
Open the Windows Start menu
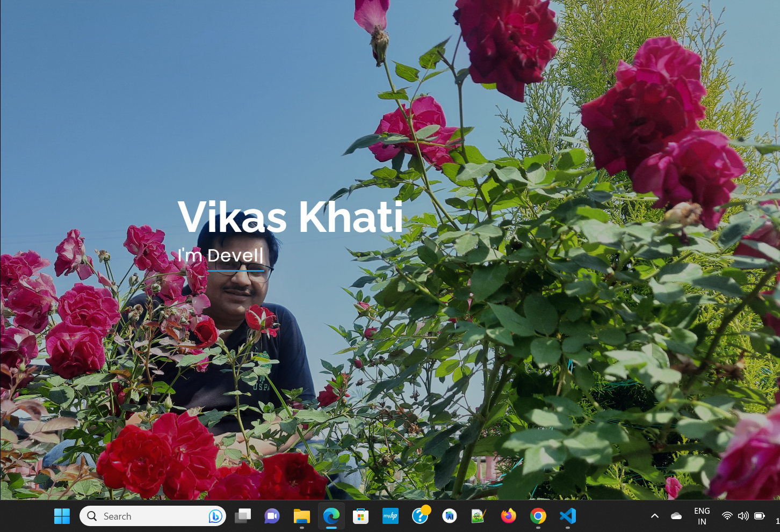tap(62, 516)
